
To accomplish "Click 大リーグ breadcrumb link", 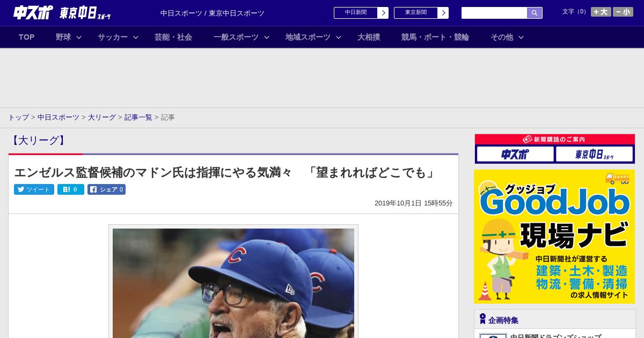I will (102, 117).
